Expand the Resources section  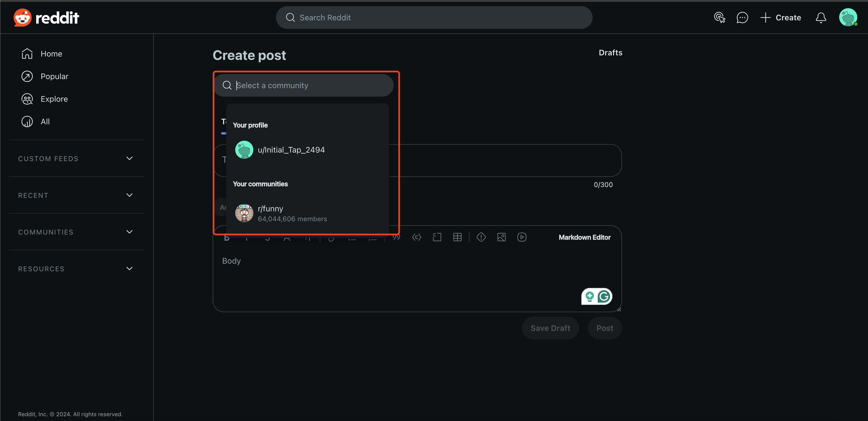pyautogui.click(x=129, y=268)
